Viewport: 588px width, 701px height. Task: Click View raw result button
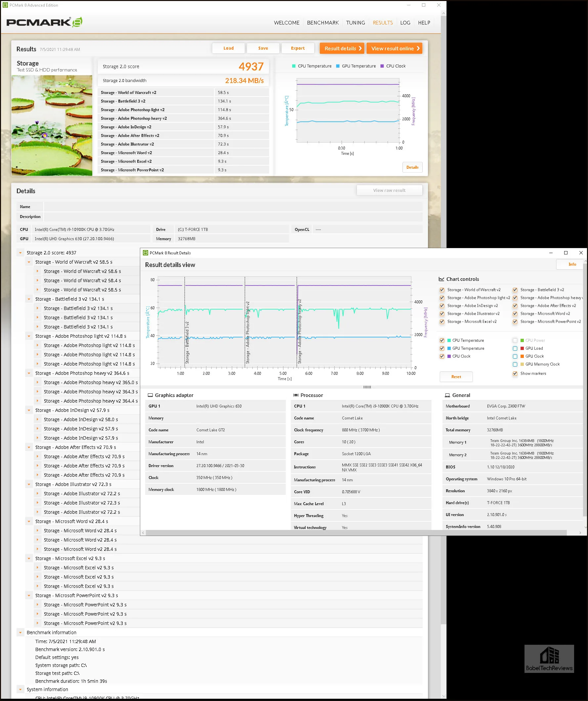(390, 190)
